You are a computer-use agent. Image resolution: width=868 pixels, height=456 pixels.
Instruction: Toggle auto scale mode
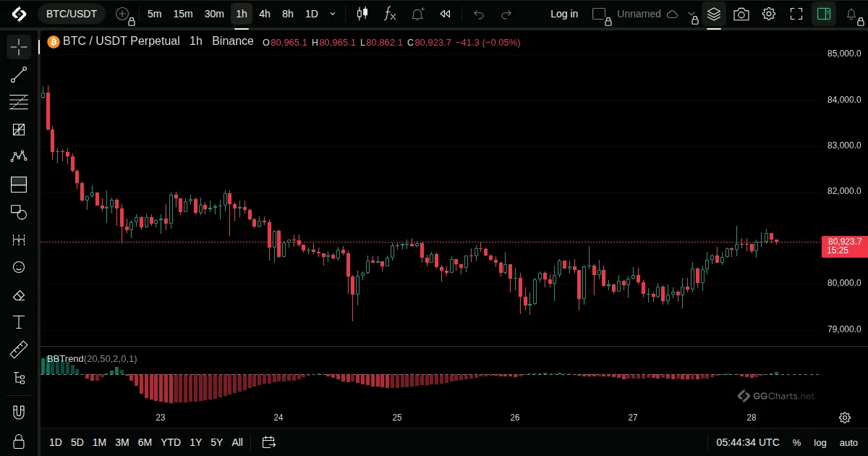pyautogui.click(x=848, y=442)
